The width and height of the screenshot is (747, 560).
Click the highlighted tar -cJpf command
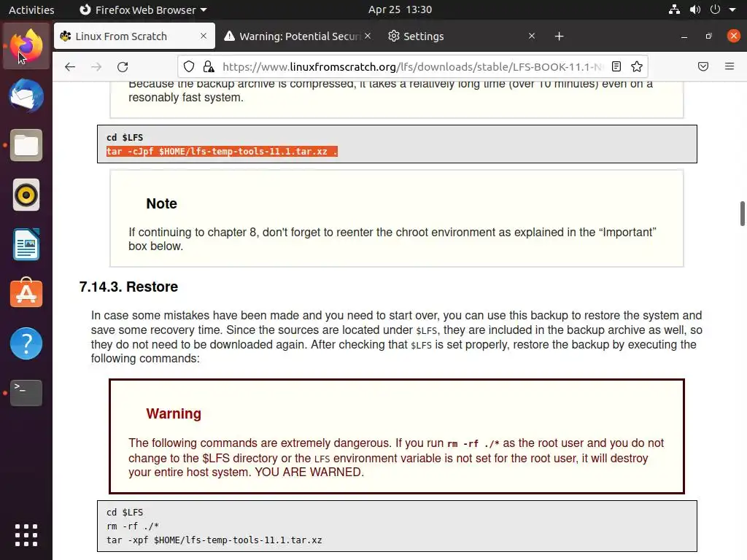point(222,152)
